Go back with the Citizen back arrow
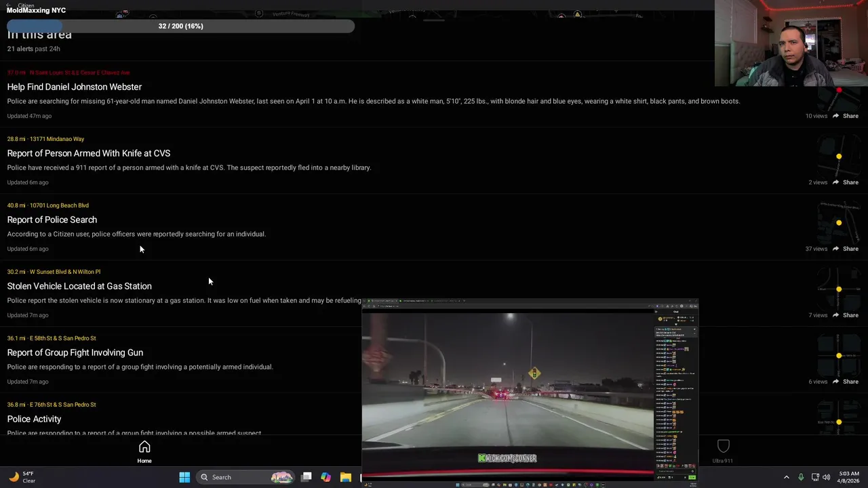The width and height of the screenshot is (868, 488). coord(8,5)
